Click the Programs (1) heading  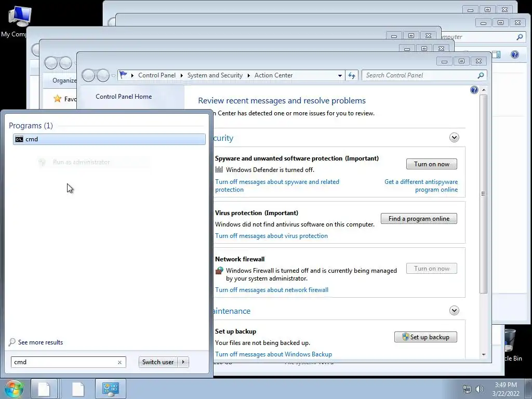click(x=31, y=126)
